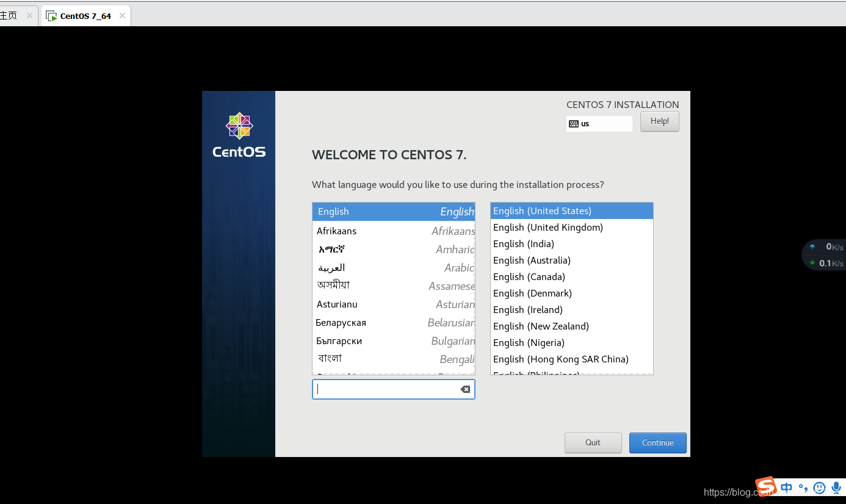Choose English (United Kingdom) locale

click(571, 228)
